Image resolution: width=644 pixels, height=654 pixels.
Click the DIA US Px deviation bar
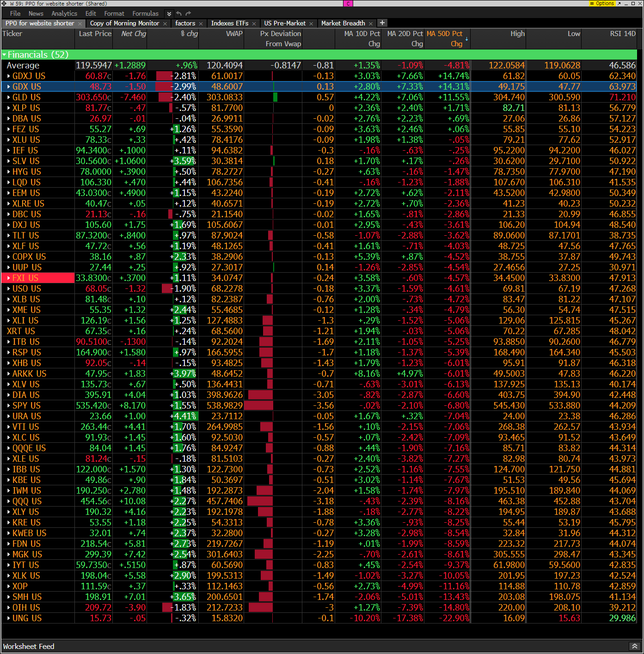point(260,395)
